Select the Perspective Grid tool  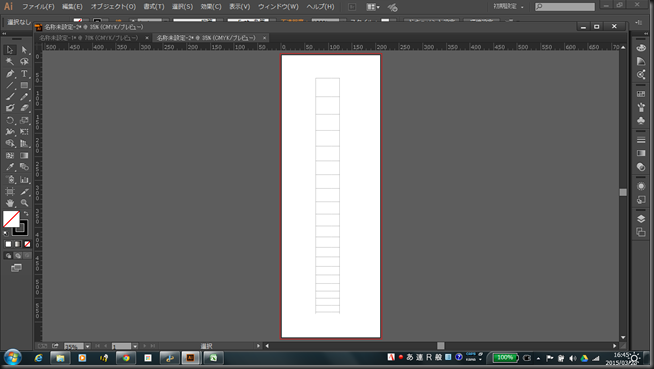tap(24, 143)
